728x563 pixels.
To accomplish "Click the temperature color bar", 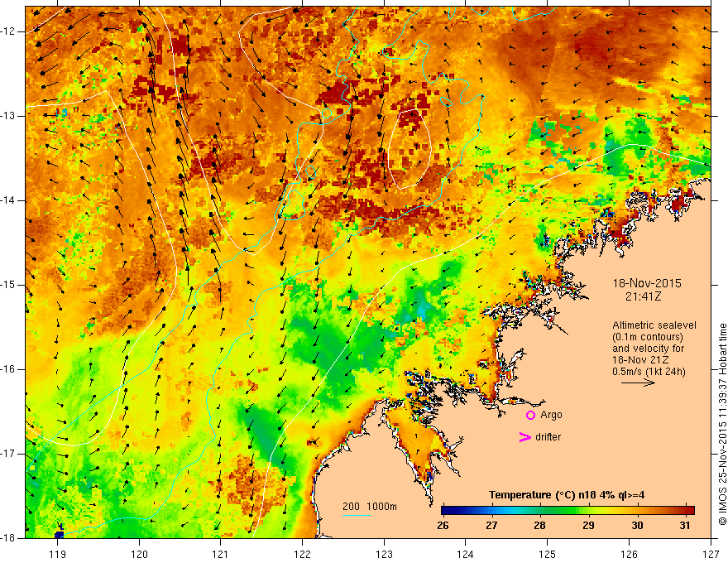I will (568, 510).
